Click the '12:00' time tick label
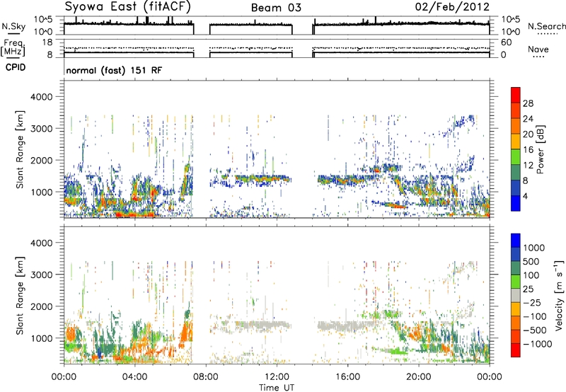The width and height of the screenshot is (566, 392). 277,377
